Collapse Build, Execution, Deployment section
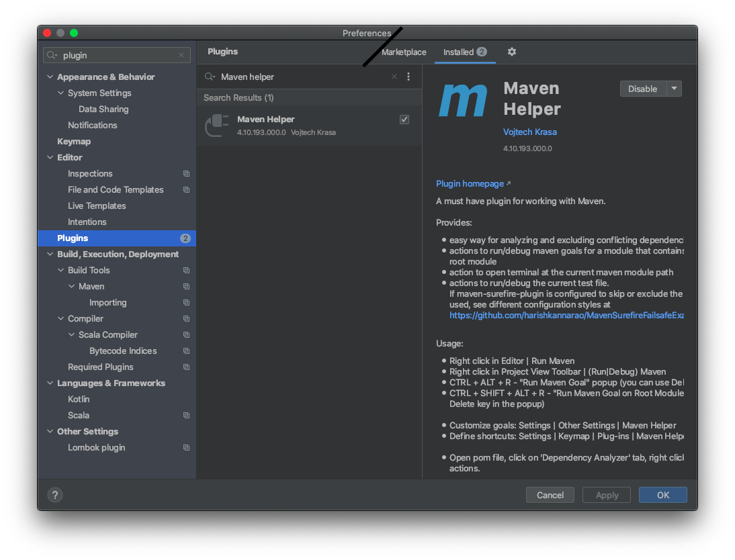This screenshot has width=735, height=560. [50, 254]
